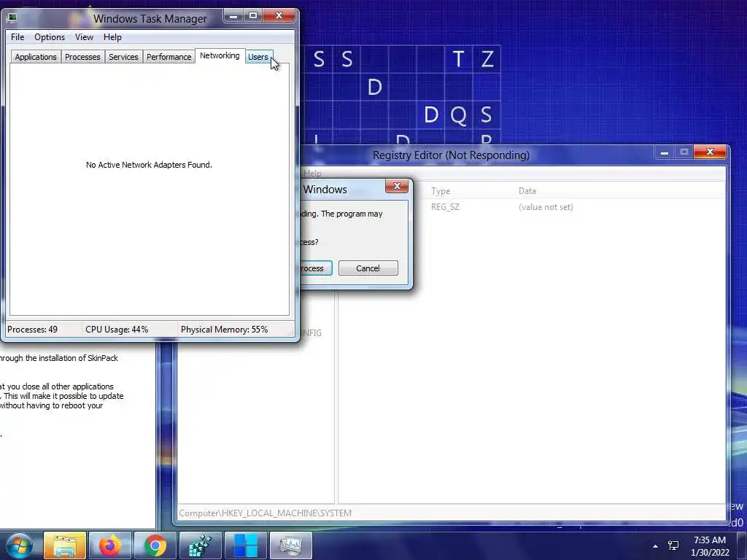The image size is (747, 560).
Task: Close the Task Manager window
Action: 279,16
